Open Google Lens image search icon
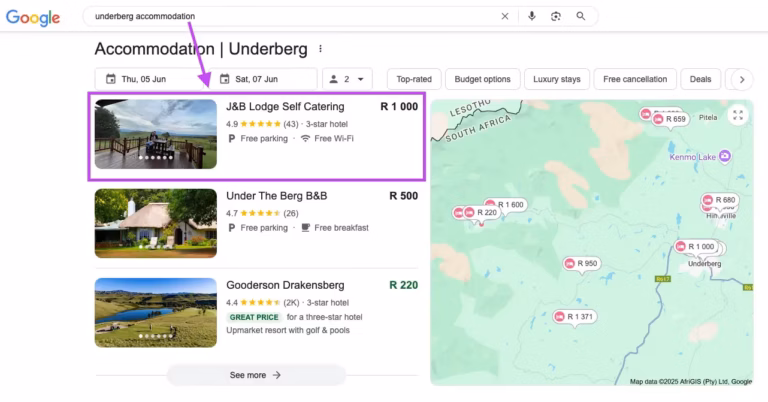768x402 pixels. (555, 16)
